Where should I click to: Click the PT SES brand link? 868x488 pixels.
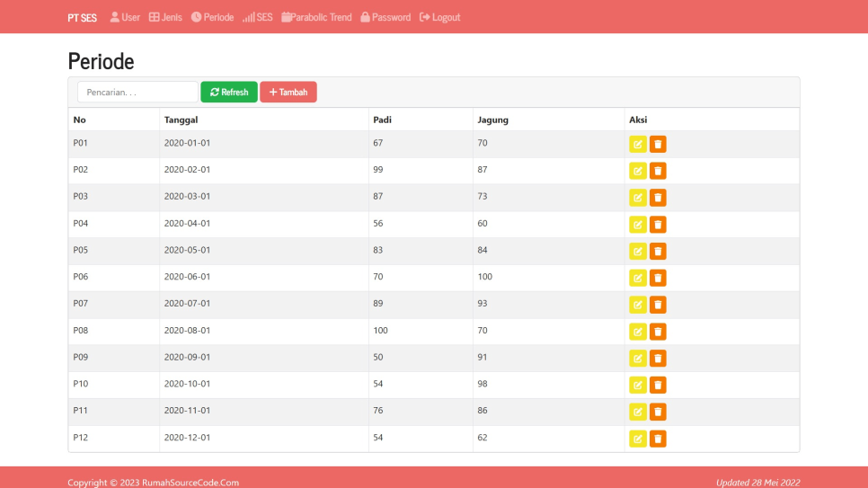pos(83,17)
